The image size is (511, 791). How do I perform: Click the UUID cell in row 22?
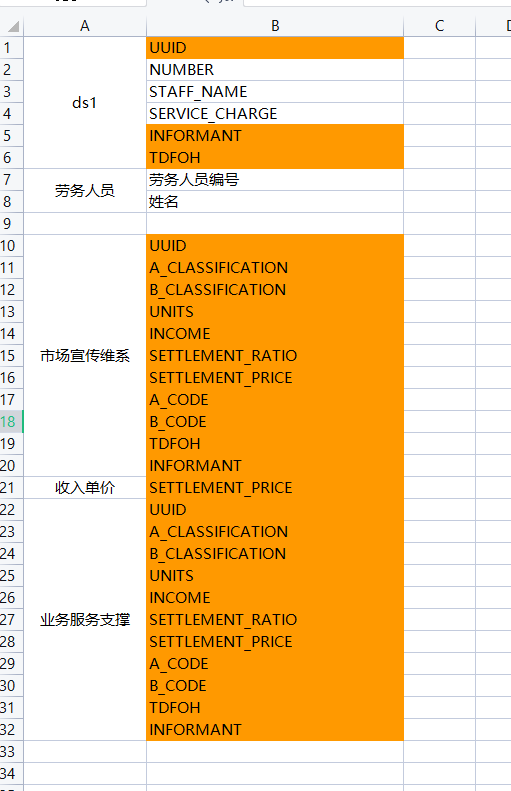[275, 510]
